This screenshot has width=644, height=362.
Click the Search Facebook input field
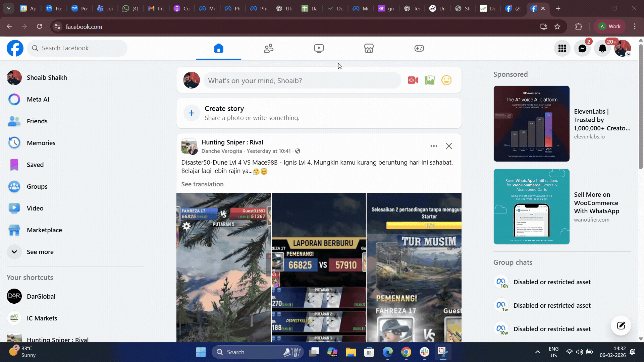click(80, 48)
